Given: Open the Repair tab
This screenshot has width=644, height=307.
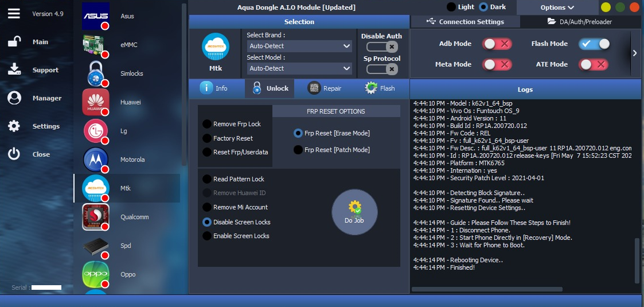Looking at the screenshot, I should (325, 88).
